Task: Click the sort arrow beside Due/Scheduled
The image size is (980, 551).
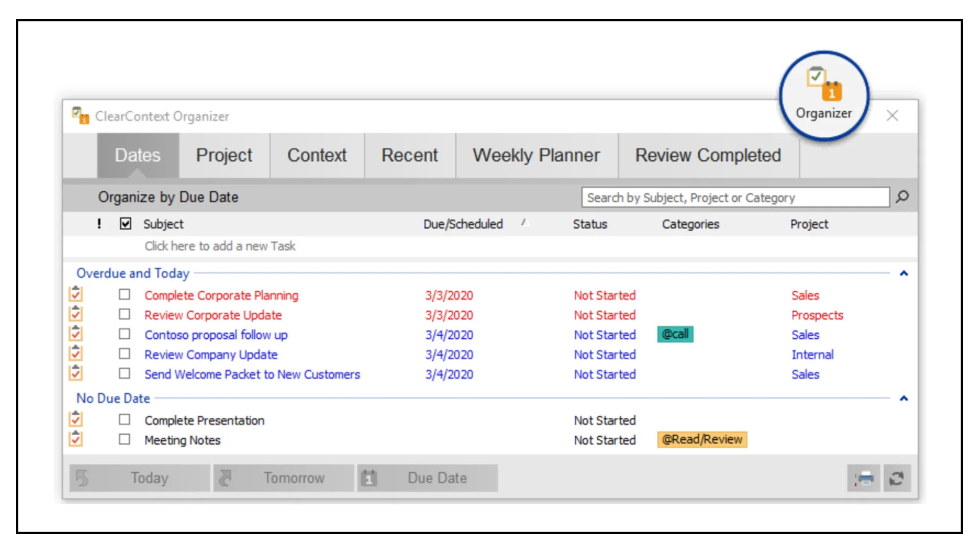Action: click(x=524, y=222)
